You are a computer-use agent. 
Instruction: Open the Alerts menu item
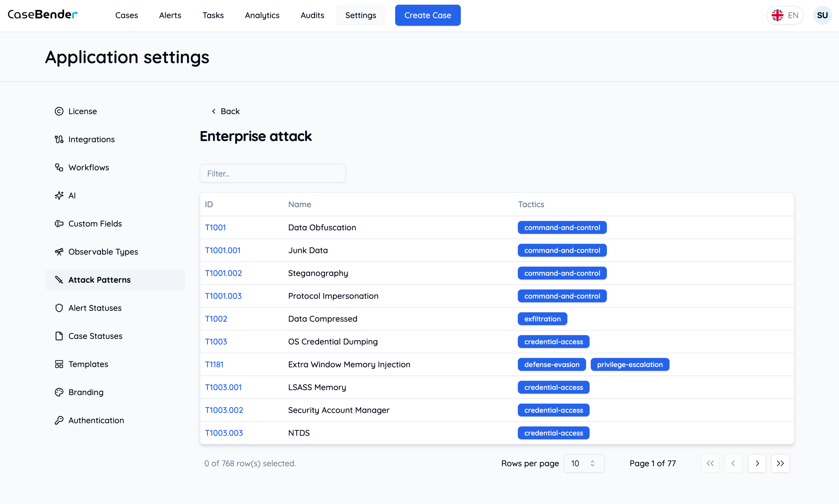[170, 15]
